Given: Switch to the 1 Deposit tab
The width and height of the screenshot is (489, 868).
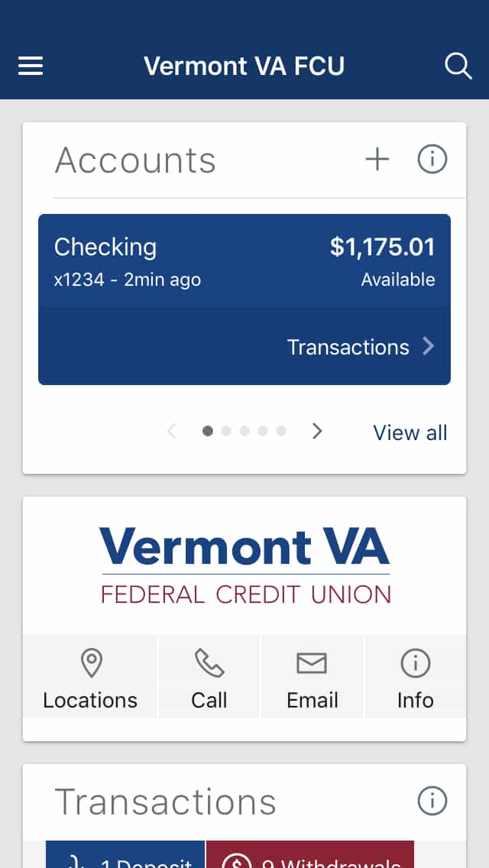Looking at the screenshot, I should pos(125,855).
